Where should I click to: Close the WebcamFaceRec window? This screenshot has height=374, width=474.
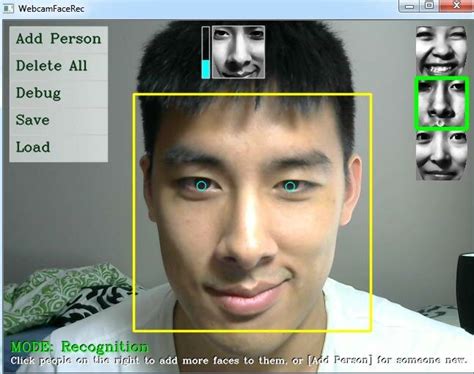(456, 6)
